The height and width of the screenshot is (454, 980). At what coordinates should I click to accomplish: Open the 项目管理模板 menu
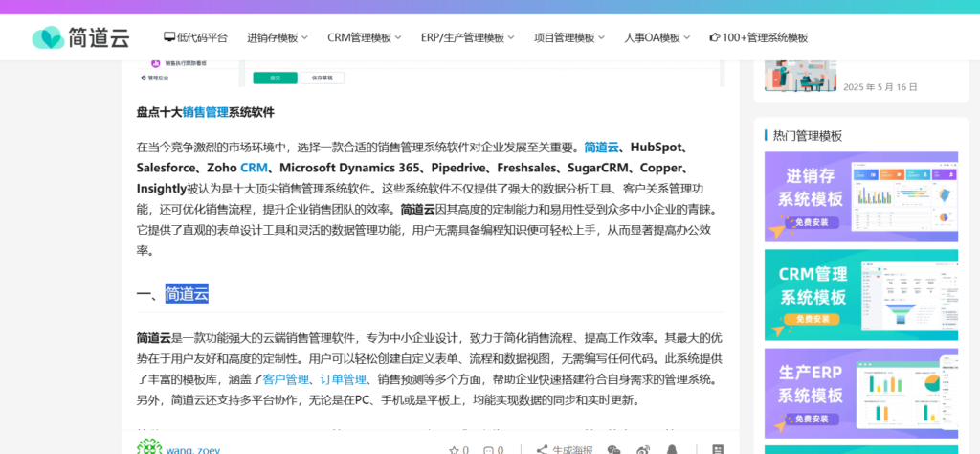point(568,38)
